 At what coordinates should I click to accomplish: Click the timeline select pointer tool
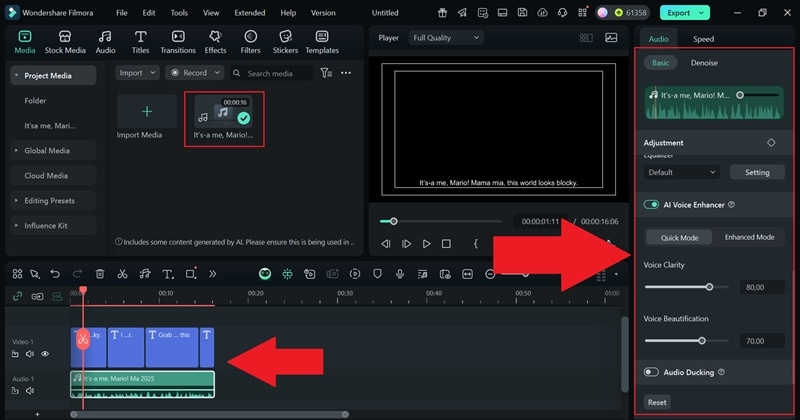tap(35, 274)
